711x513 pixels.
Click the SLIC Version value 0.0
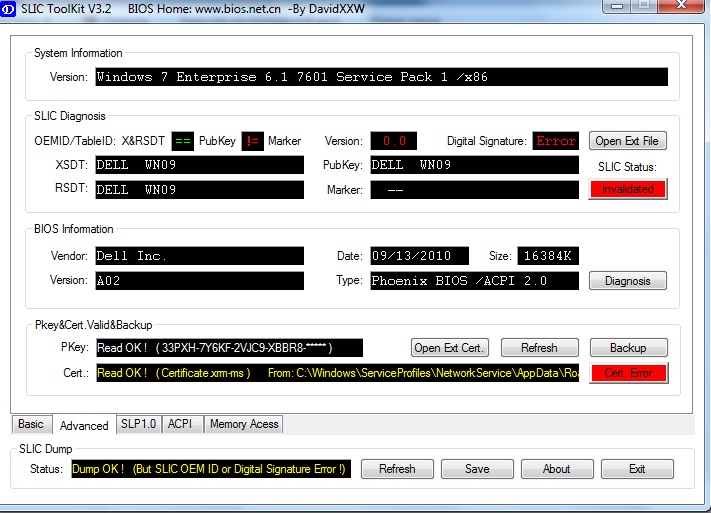394,141
